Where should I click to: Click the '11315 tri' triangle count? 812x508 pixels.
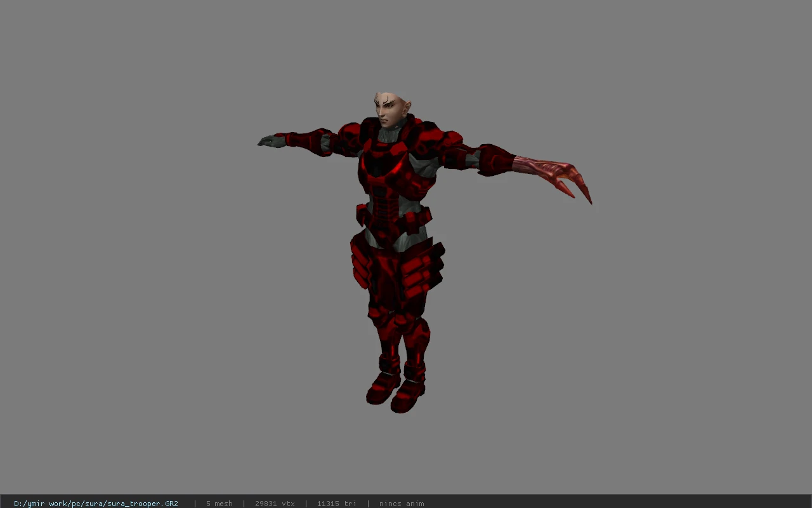coord(336,504)
